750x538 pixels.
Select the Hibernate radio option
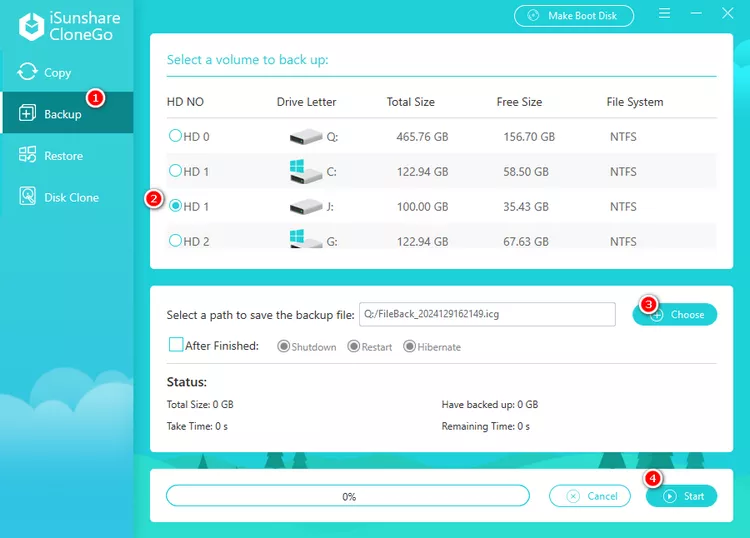pyautogui.click(x=409, y=346)
